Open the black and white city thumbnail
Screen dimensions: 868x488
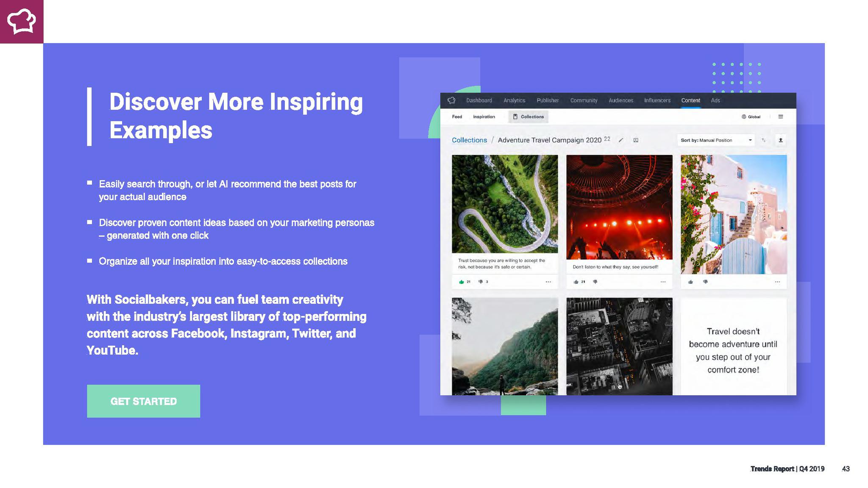coord(619,346)
